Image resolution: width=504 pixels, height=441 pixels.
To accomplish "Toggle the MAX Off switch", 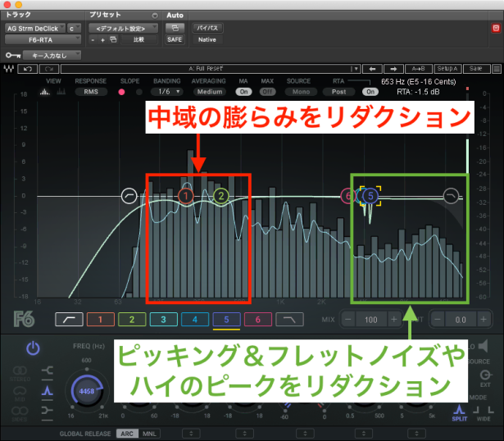I will pyautogui.click(x=267, y=92).
